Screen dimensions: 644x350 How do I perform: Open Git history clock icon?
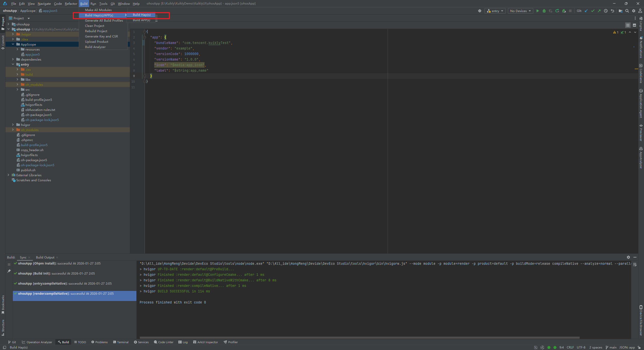(606, 11)
